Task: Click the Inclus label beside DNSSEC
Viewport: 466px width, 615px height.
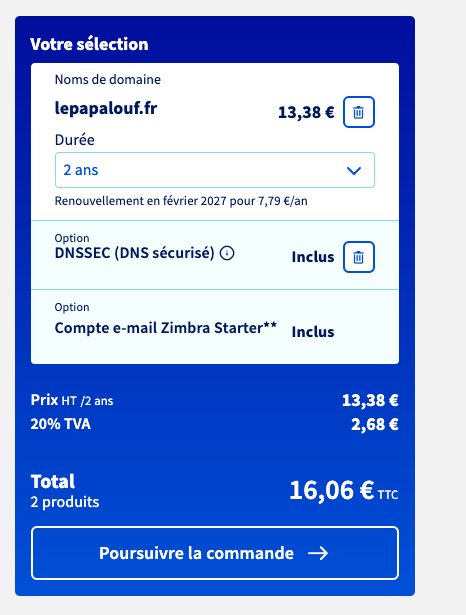Action: coord(313,257)
